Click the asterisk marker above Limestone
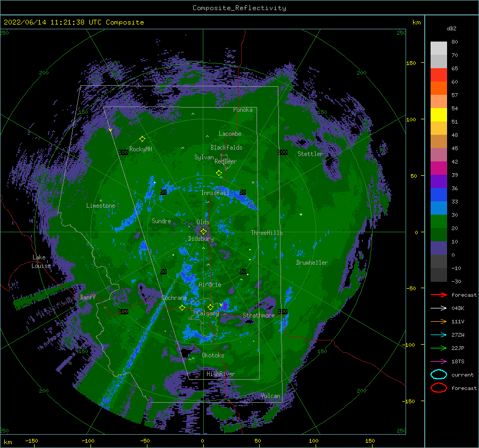 click(101, 201)
